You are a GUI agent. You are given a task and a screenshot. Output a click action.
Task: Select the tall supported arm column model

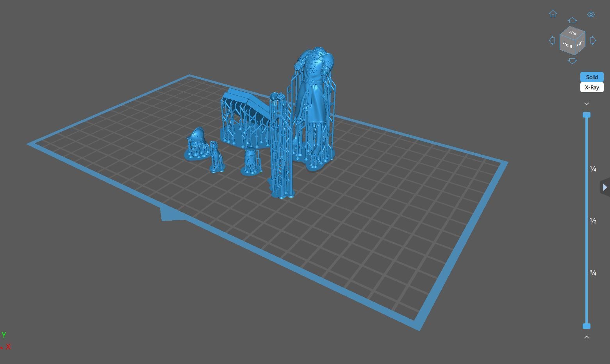tap(281, 146)
